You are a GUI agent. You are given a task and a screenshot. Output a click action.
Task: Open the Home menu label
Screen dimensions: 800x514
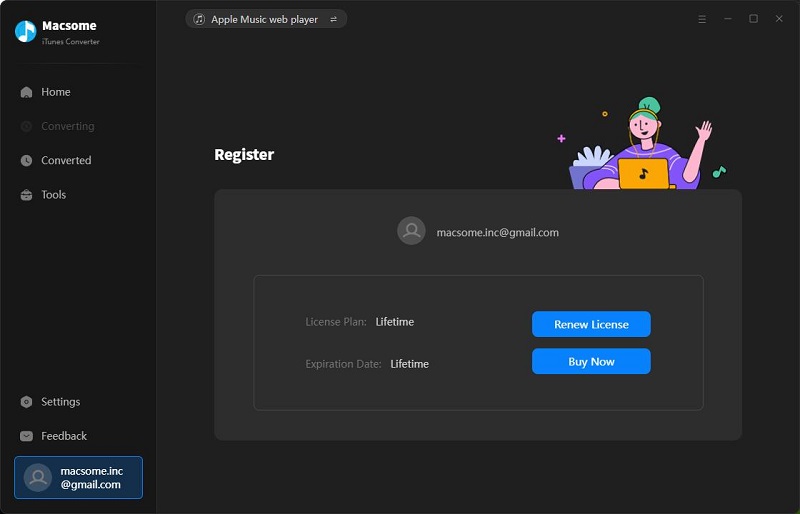[x=56, y=92]
